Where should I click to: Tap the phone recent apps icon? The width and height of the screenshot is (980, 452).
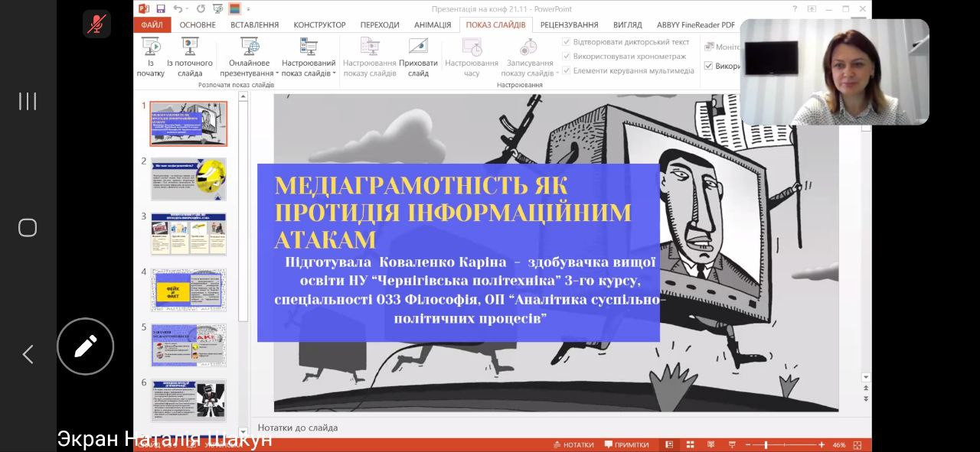pyautogui.click(x=28, y=101)
